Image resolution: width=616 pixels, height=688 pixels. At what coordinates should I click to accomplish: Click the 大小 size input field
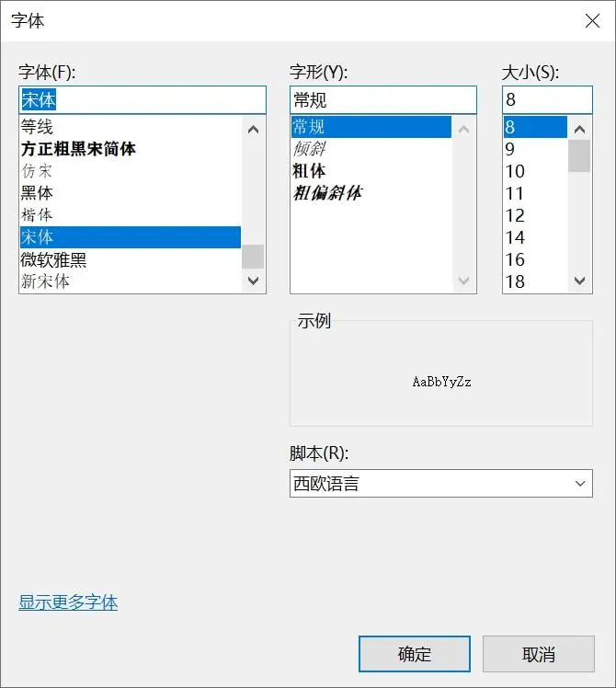click(547, 99)
